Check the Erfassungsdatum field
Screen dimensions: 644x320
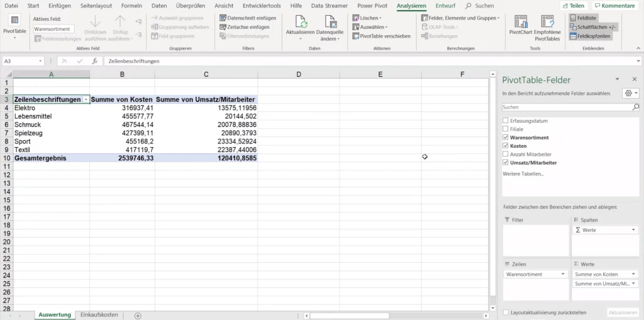(x=505, y=121)
